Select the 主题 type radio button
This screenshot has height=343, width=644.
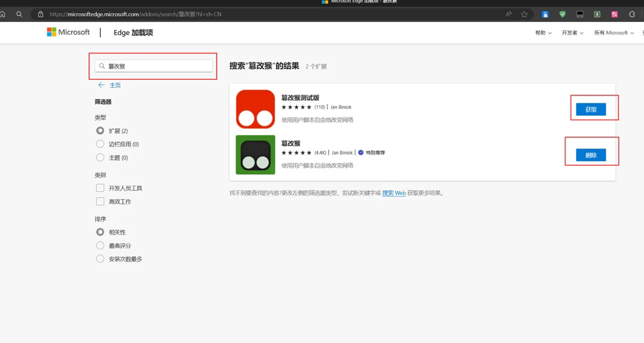[100, 157]
